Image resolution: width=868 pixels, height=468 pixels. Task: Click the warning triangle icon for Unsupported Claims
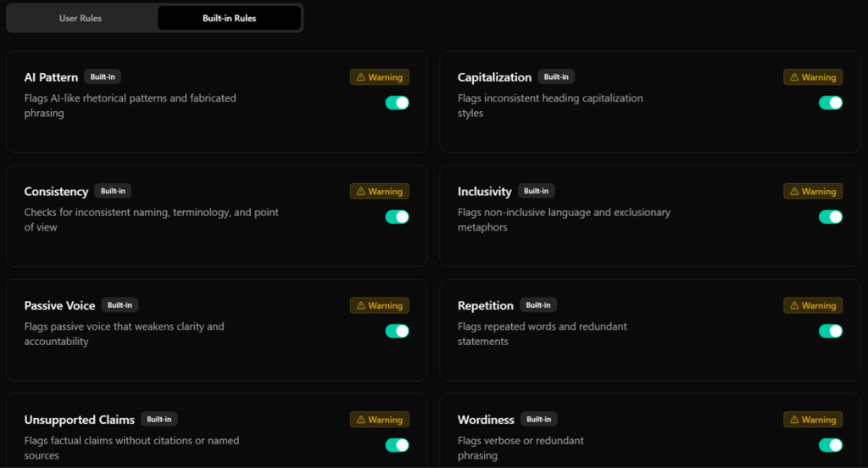coord(361,420)
